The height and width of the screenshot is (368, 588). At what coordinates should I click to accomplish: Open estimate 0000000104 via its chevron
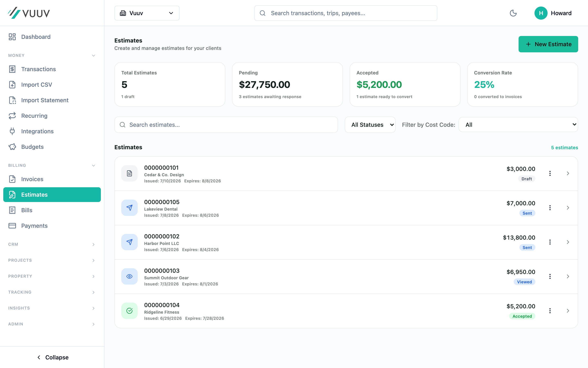tap(568, 311)
